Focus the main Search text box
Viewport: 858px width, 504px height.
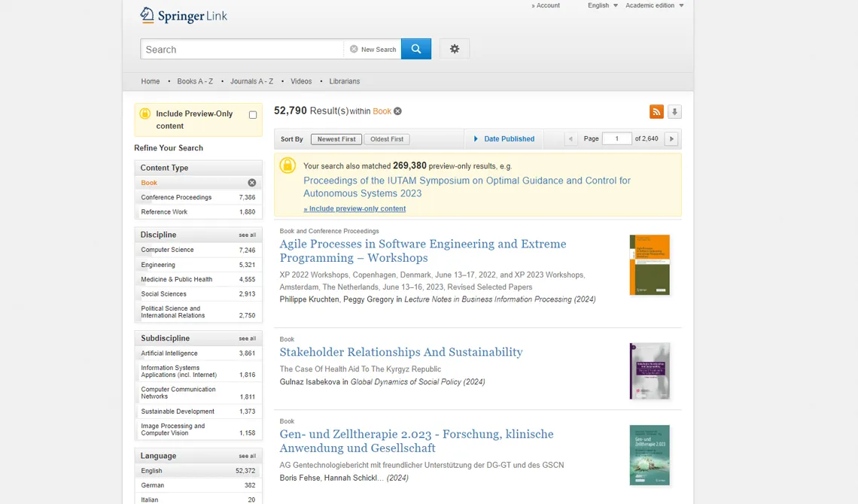click(242, 49)
